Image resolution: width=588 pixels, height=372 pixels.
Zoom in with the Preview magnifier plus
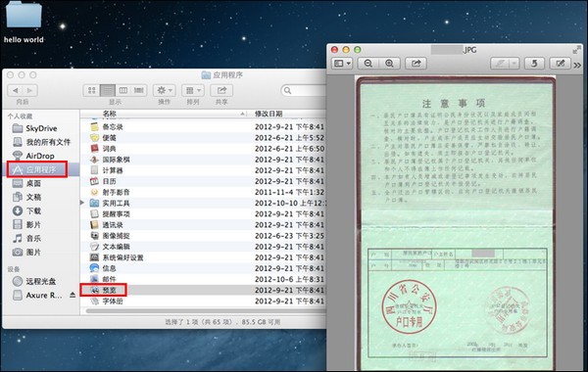tap(389, 64)
